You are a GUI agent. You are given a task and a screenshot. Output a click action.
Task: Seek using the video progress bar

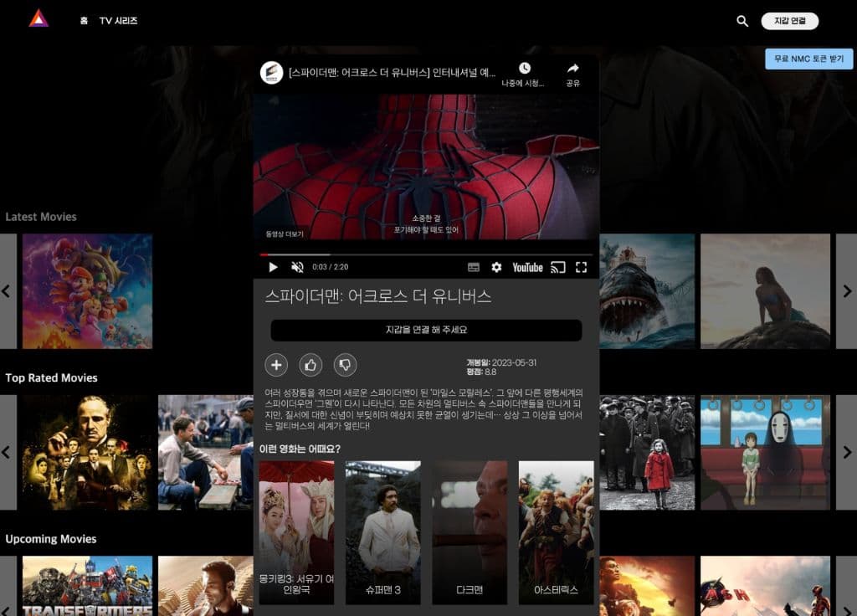426,254
